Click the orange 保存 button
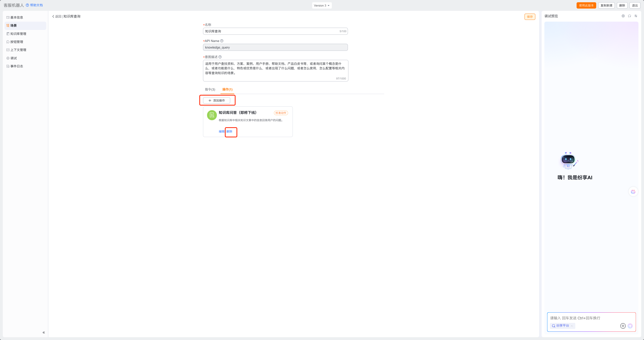This screenshot has height=340, width=644. pyautogui.click(x=530, y=17)
